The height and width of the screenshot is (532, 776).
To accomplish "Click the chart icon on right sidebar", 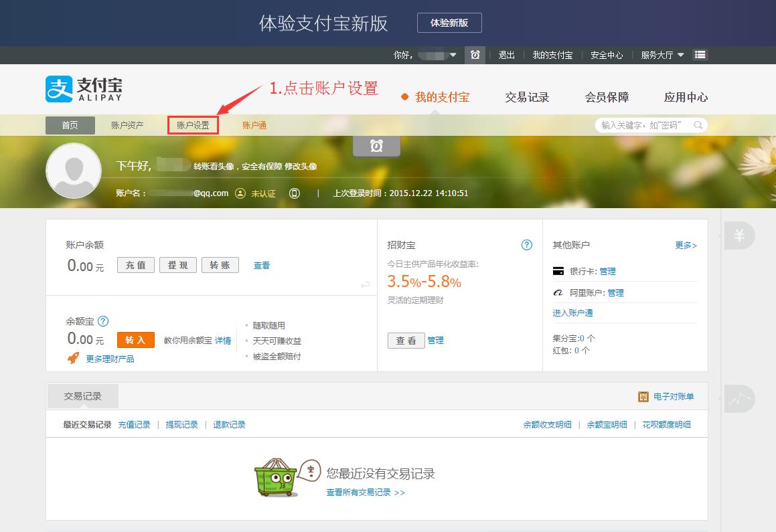I will [739, 399].
